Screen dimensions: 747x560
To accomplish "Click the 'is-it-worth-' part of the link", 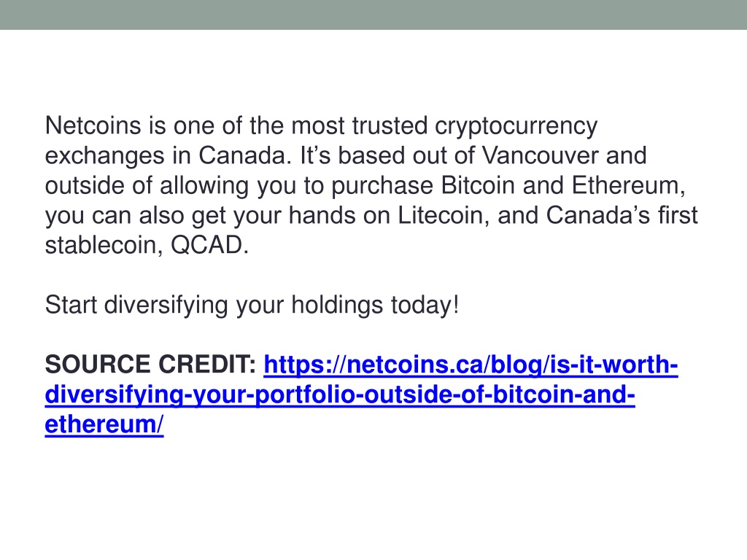I will (614, 365).
